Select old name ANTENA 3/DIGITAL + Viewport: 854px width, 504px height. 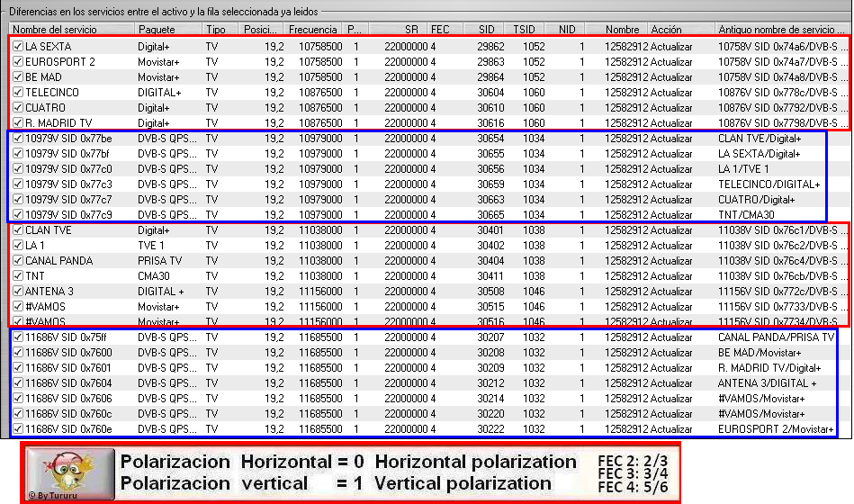[x=768, y=383]
